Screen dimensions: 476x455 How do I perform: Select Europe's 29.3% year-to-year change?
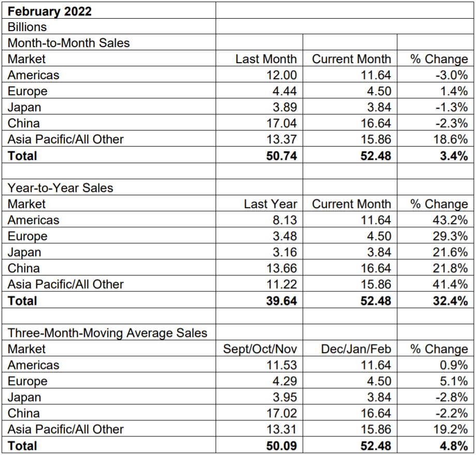point(451,236)
